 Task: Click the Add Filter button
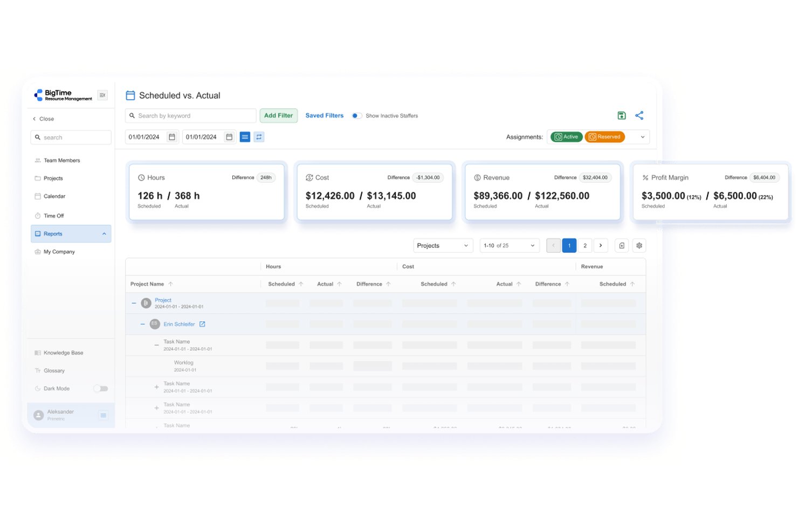279,116
